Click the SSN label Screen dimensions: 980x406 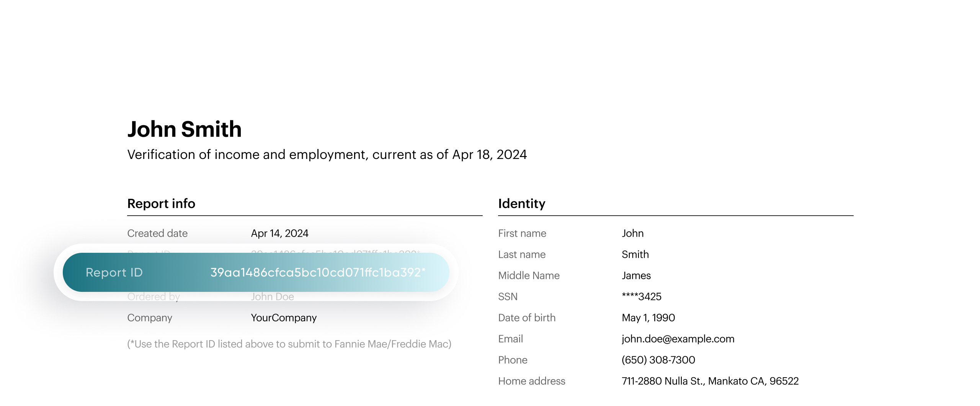click(508, 296)
